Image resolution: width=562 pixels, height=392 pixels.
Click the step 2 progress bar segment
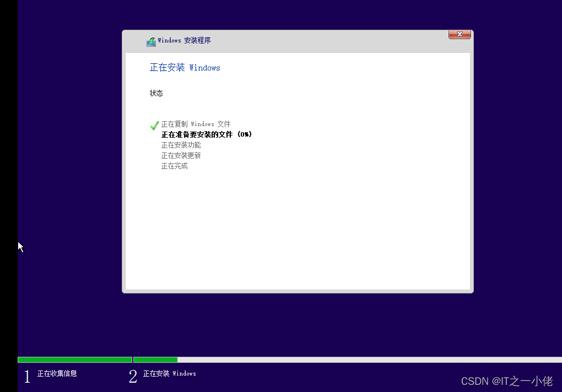pyautogui.click(x=348, y=360)
